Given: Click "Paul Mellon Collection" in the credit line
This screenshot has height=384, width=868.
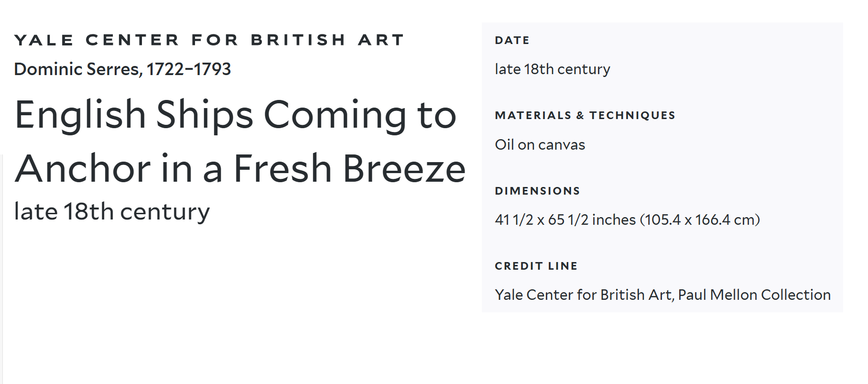Looking at the screenshot, I should 754,295.
